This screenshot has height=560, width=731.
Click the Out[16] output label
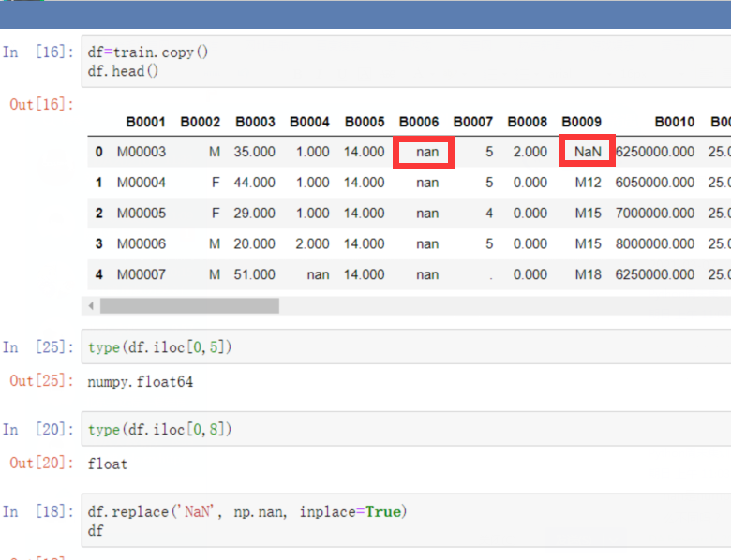41,104
